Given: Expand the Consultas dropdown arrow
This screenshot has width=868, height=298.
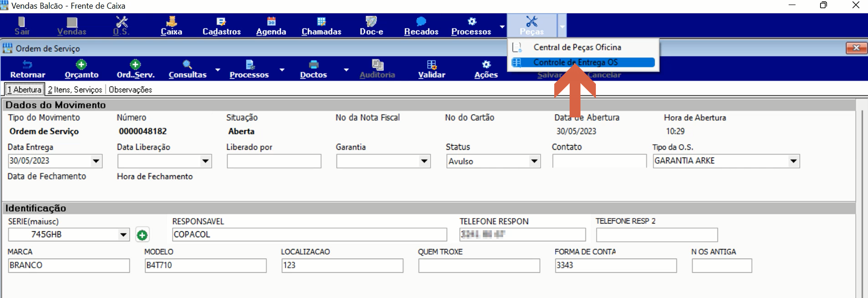Looking at the screenshot, I should click(x=217, y=70).
